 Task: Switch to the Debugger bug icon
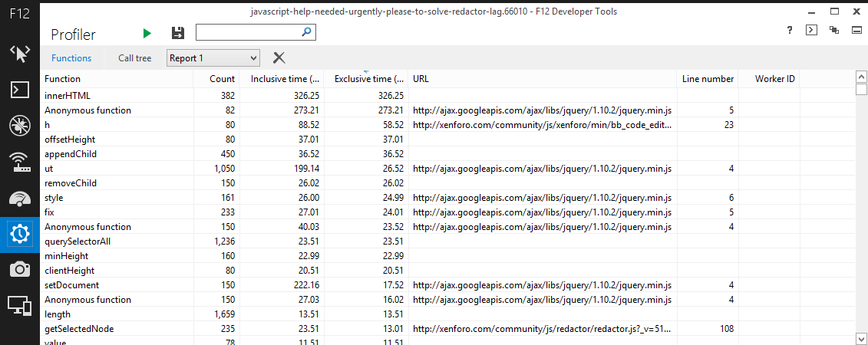19,125
